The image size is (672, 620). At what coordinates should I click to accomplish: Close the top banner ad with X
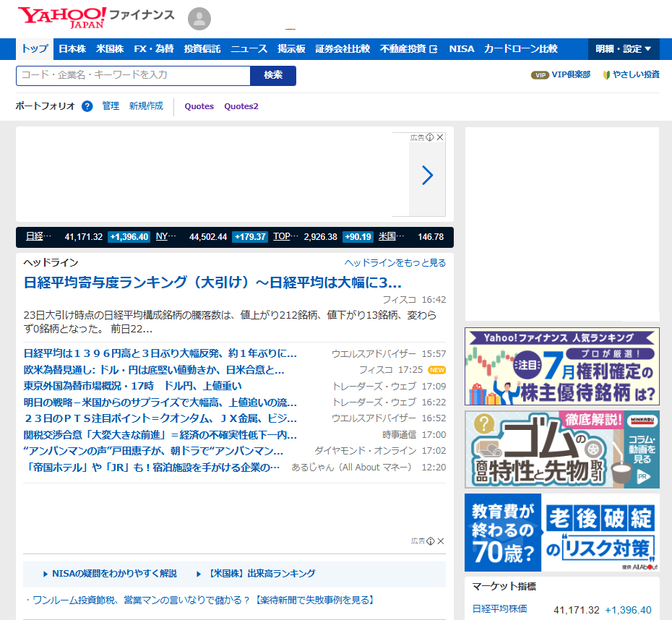[440, 137]
